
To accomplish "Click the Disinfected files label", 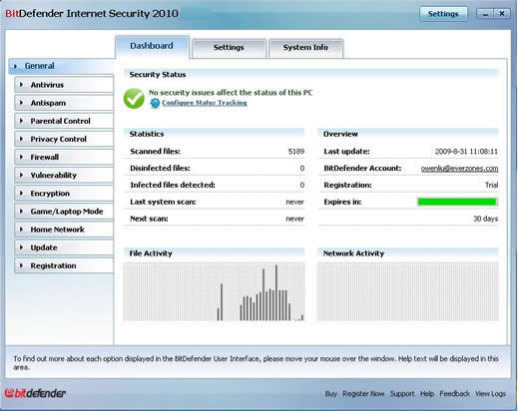I will [x=160, y=168].
